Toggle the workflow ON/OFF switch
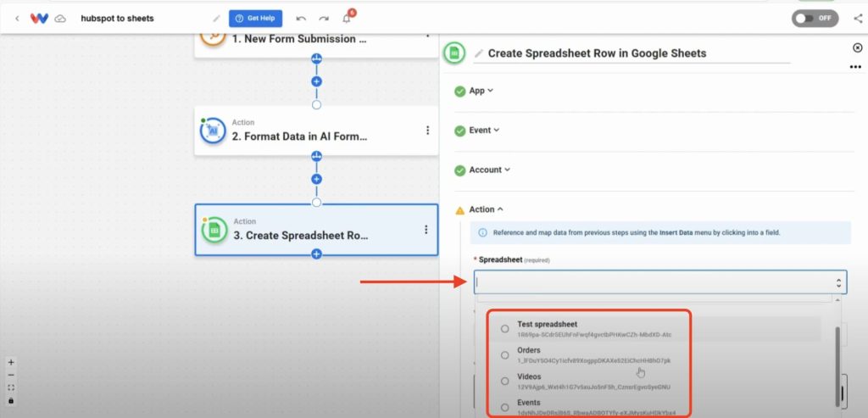 pos(815,19)
